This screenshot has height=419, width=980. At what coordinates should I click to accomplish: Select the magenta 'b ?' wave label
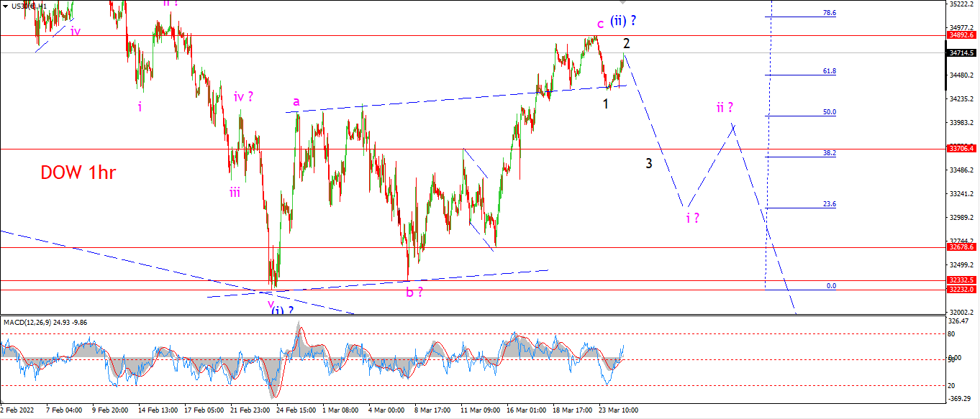(x=414, y=292)
